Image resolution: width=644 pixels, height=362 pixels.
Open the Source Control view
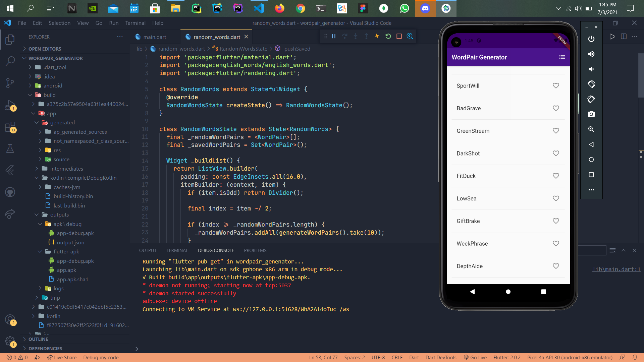coord(10,82)
